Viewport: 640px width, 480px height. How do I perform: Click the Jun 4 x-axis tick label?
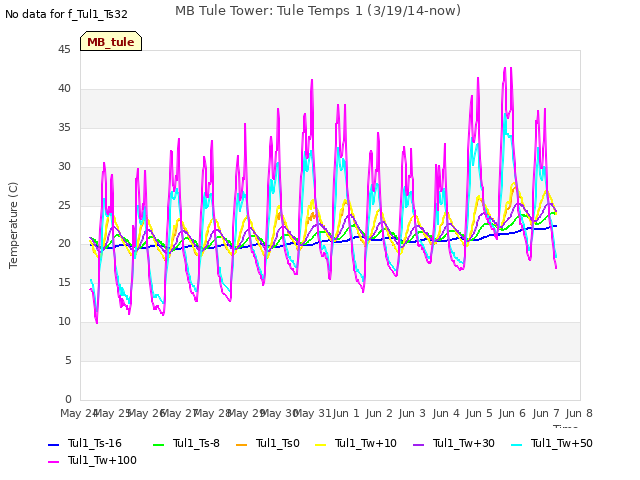click(446, 413)
